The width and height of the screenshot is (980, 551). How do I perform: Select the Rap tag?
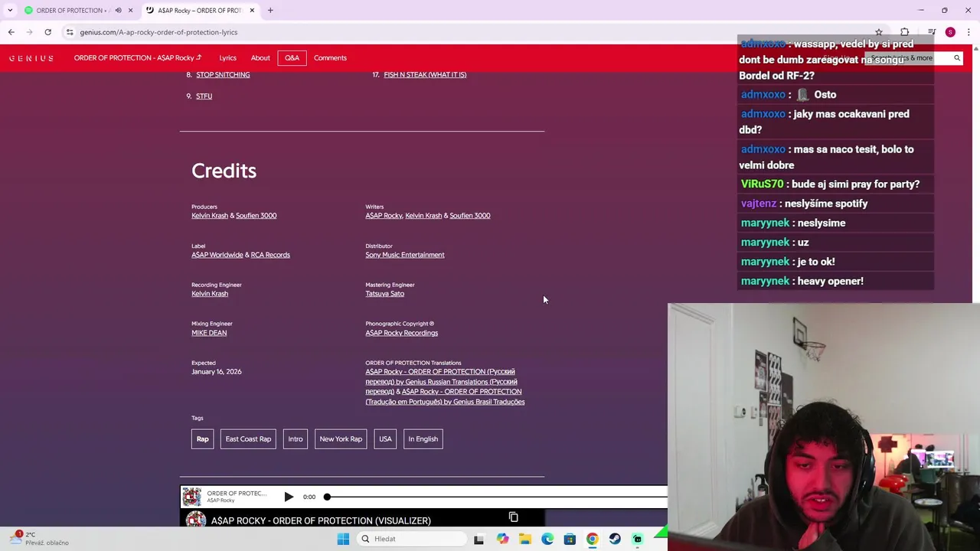(202, 439)
